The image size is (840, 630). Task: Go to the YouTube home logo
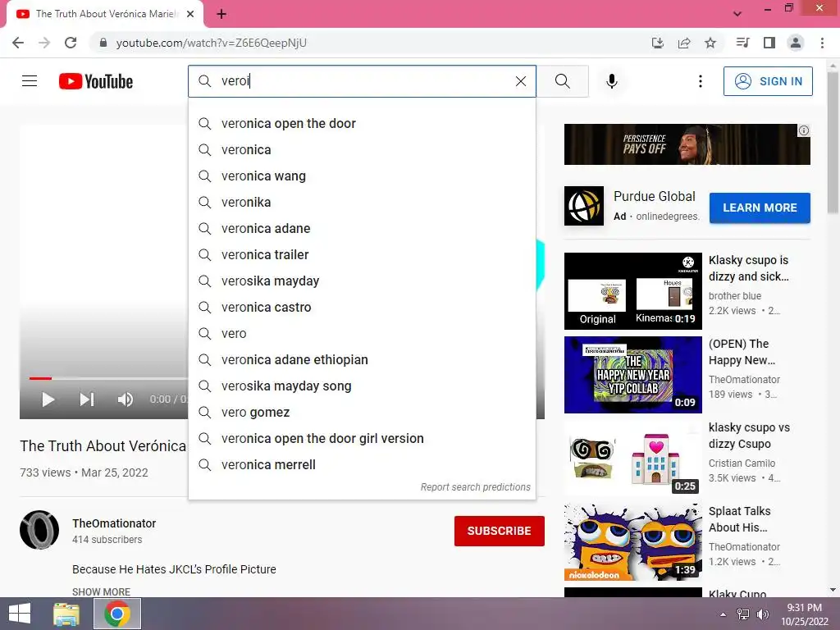click(96, 81)
